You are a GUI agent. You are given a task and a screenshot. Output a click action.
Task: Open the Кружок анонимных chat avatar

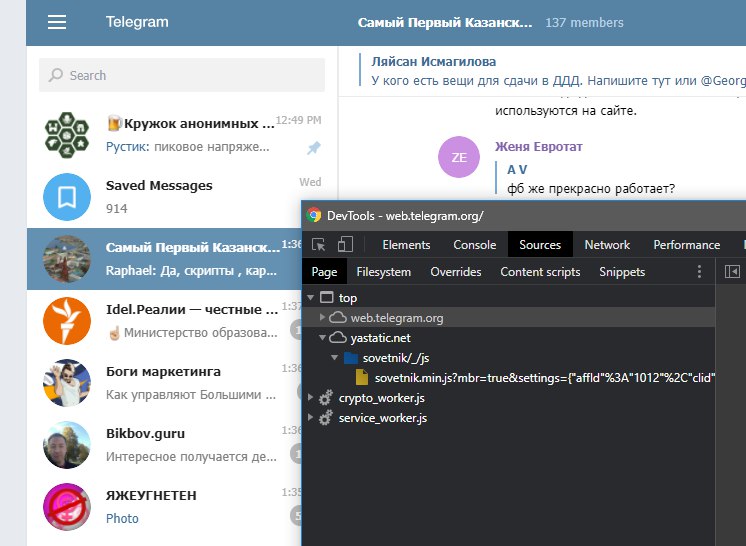pos(67,135)
